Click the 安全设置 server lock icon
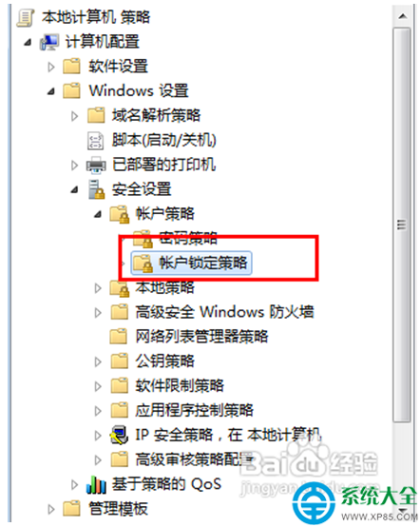 tap(97, 189)
